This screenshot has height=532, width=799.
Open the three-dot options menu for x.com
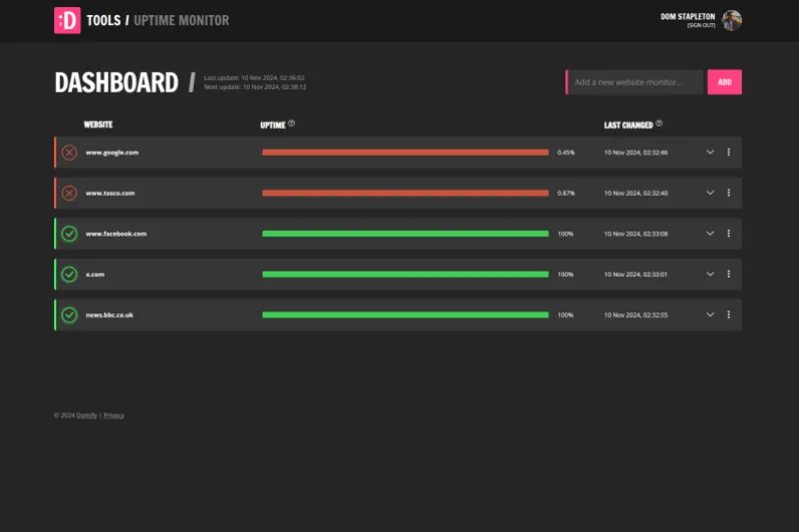click(729, 273)
